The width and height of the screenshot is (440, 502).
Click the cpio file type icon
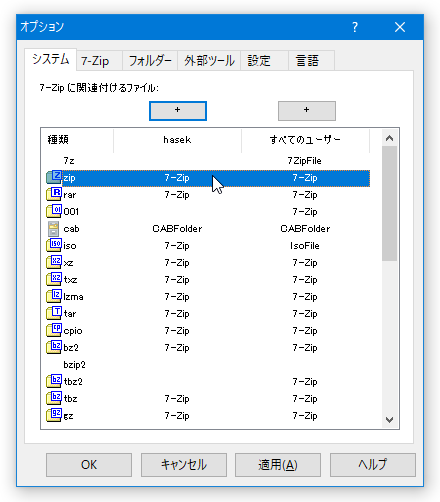54,330
